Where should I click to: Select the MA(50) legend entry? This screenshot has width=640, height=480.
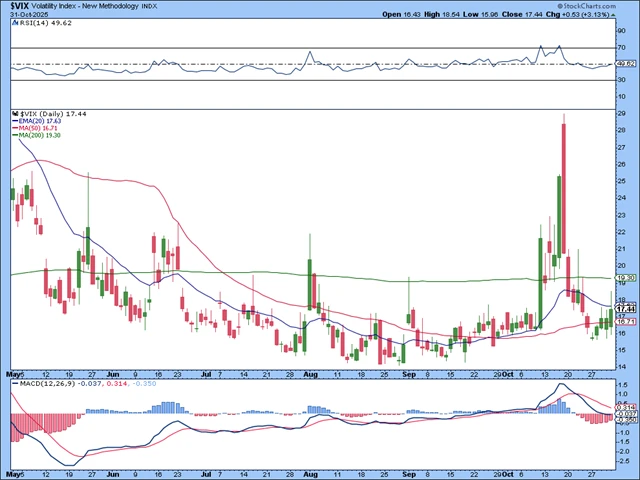click(38, 130)
